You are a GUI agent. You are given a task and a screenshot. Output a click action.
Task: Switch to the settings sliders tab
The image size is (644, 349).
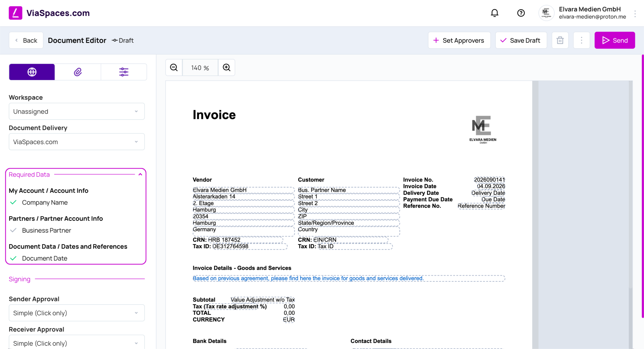124,72
